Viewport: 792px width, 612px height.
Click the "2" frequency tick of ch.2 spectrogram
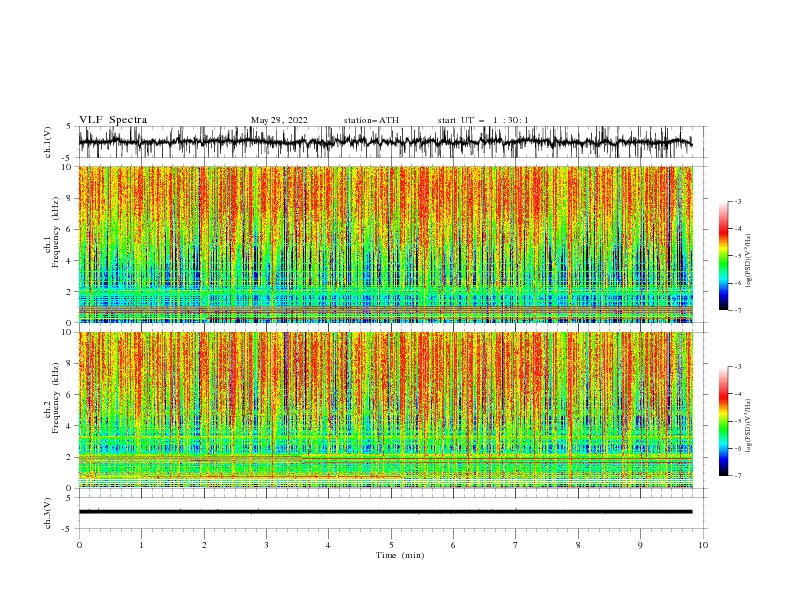(x=70, y=457)
